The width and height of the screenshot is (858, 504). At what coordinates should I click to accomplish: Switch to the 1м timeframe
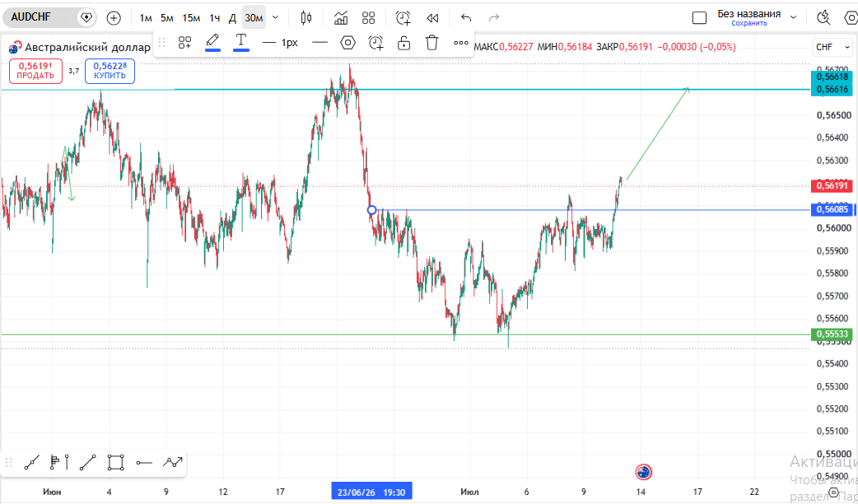pos(146,18)
